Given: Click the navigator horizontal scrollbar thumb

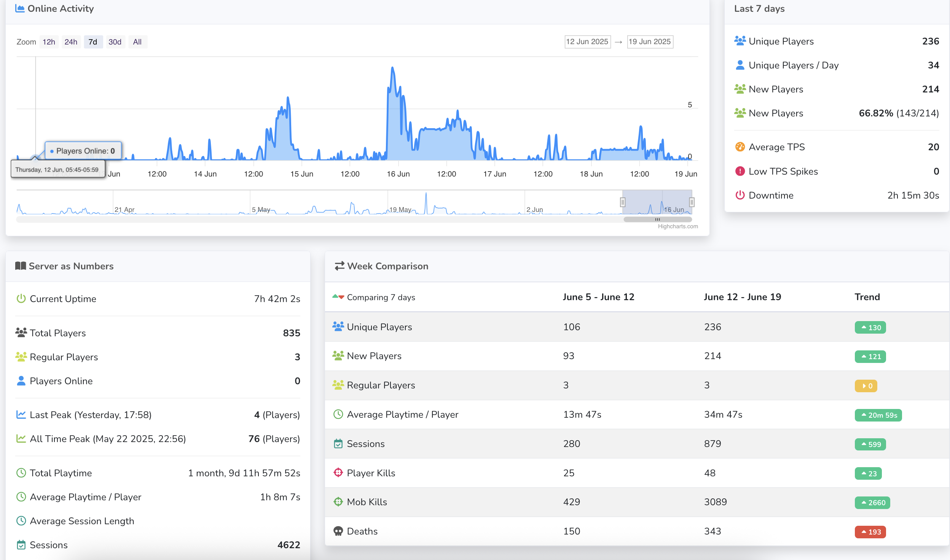Looking at the screenshot, I should (657, 220).
